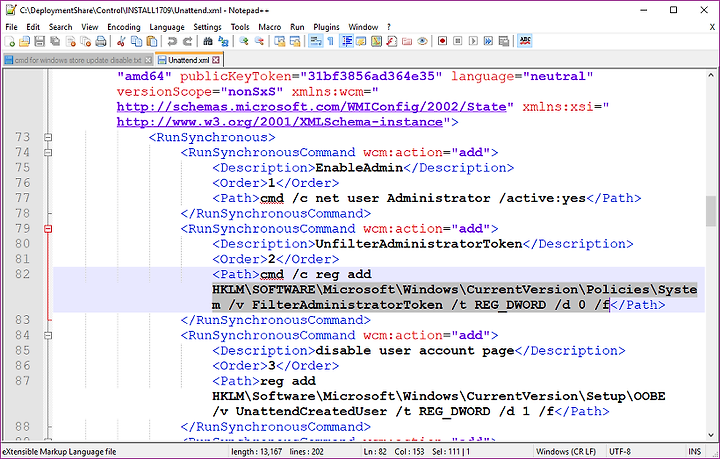Toggle Show All Characters pilcrow icon
This screenshot has height=459, width=720.
click(330, 42)
